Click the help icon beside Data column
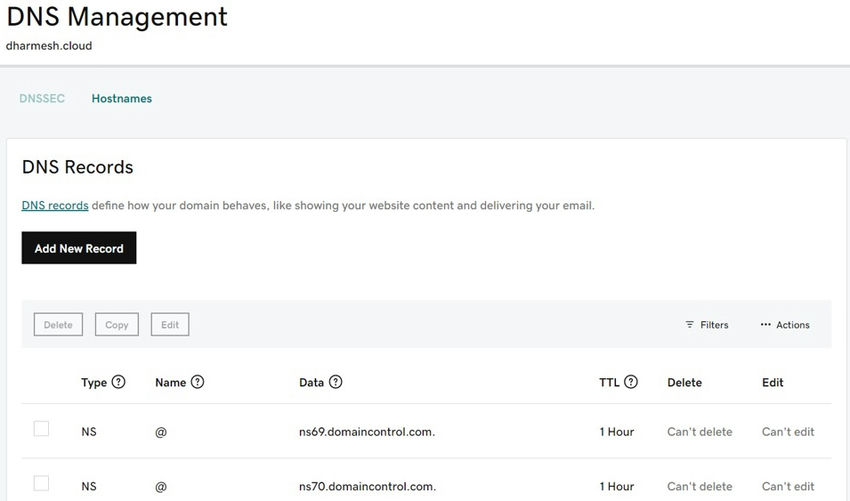 (x=335, y=382)
